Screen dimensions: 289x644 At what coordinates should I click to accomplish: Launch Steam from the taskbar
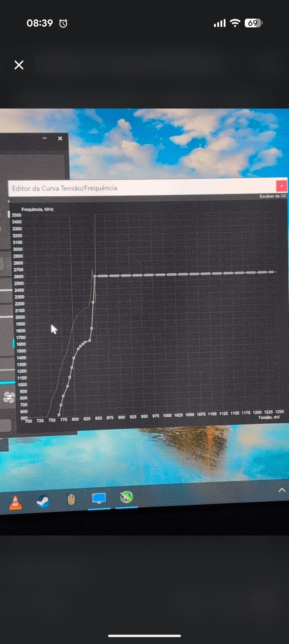43,501
